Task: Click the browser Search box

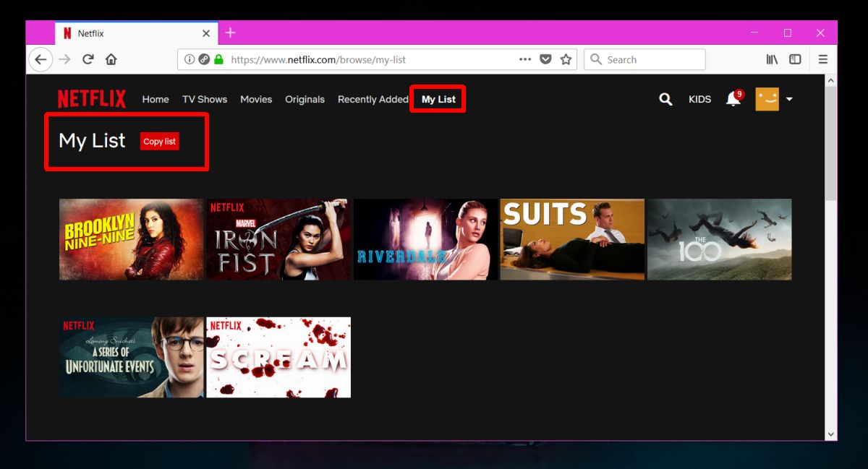Action: 644,59
